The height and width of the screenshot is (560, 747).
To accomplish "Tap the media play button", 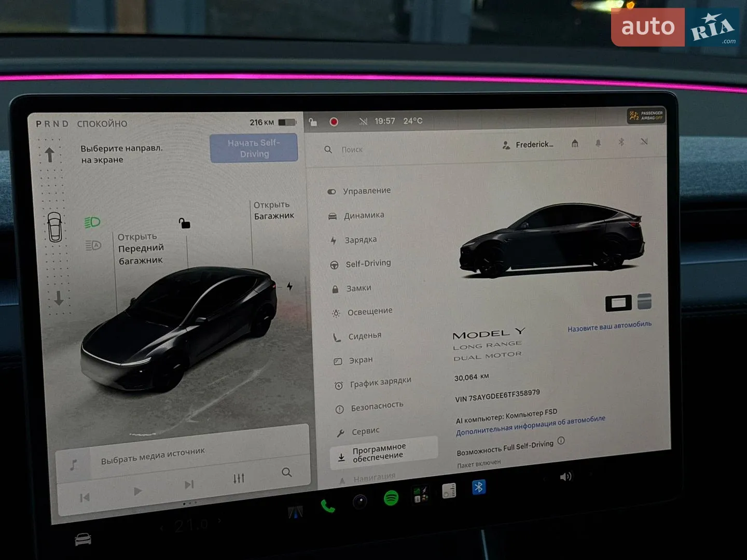I will pyautogui.click(x=137, y=491).
